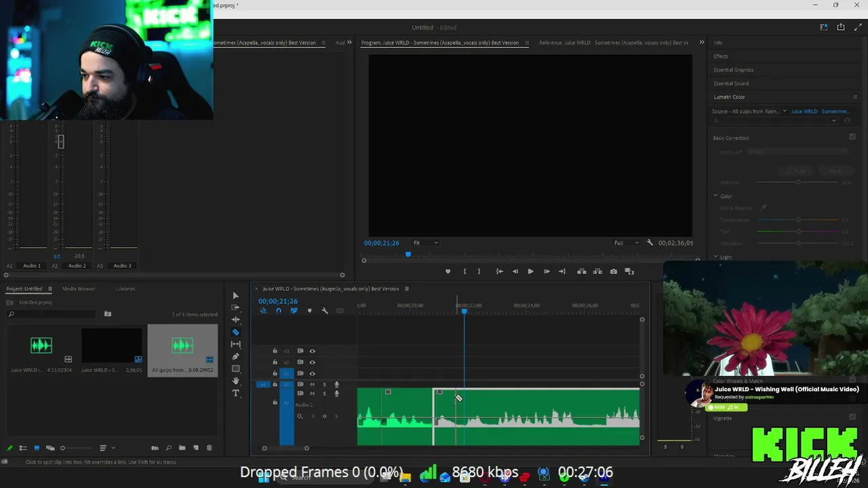
Task: Adjust the Temperature slider in Lumetri
Action: coord(798,220)
